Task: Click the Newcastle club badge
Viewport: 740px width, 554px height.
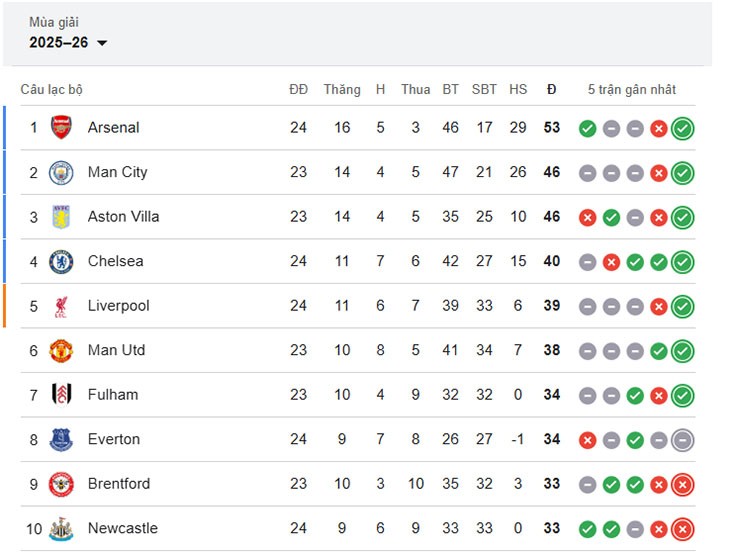Action: click(61, 528)
